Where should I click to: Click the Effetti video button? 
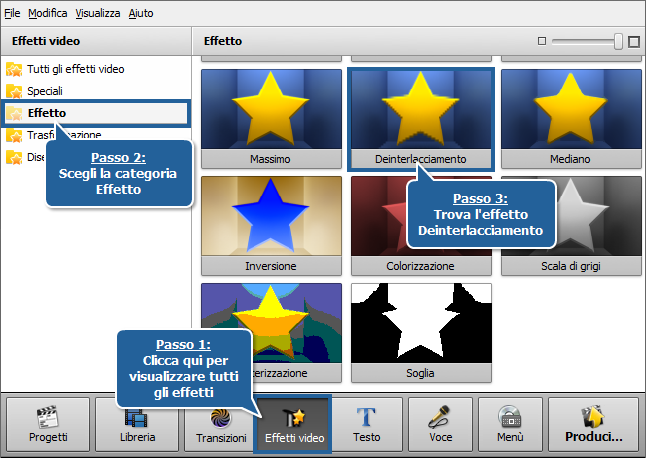coord(294,424)
